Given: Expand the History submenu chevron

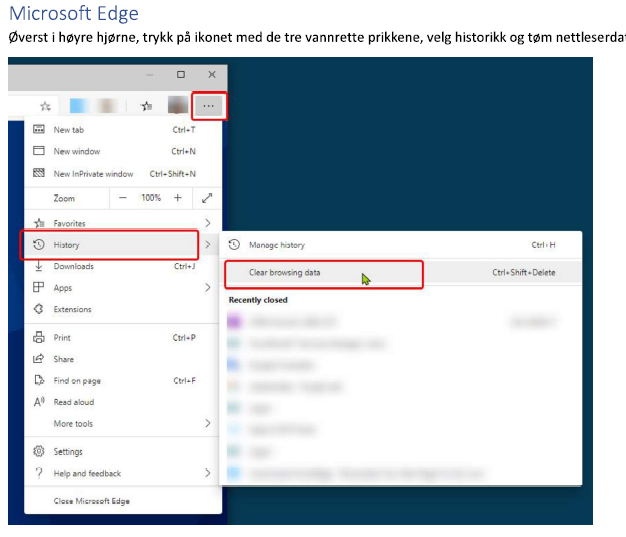Looking at the screenshot, I should tap(208, 244).
